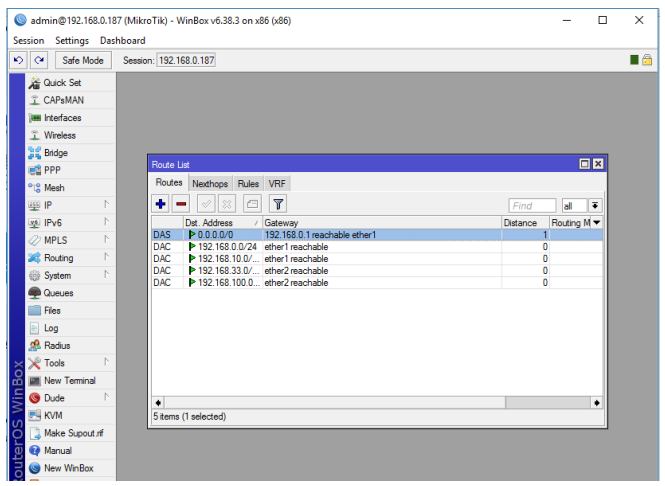Select the 192.168.100.0 route row
The width and height of the screenshot is (665, 486).
tap(377, 282)
